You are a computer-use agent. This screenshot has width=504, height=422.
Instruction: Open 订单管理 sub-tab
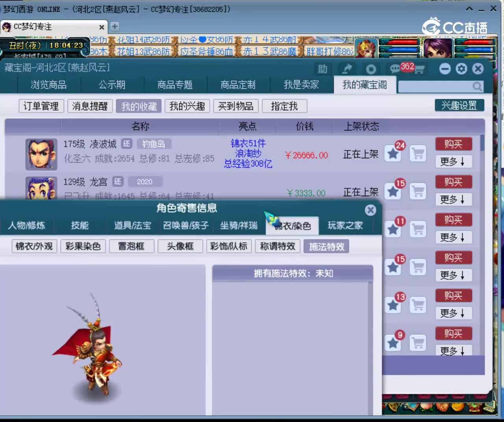coord(41,106)
